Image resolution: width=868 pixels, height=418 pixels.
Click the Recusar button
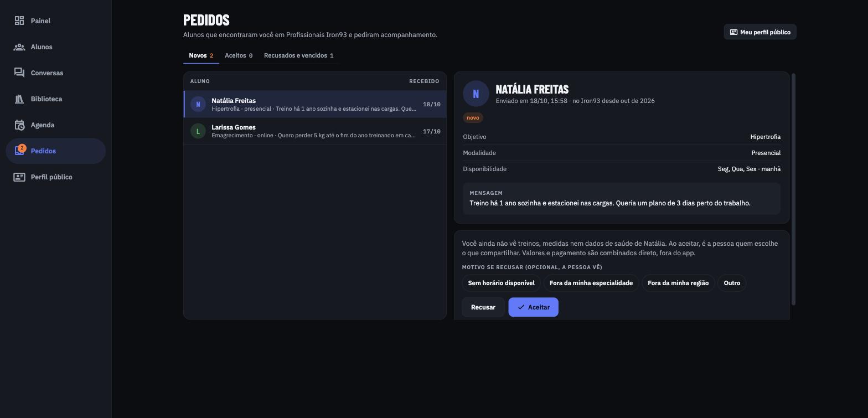[x=483, y=307]
